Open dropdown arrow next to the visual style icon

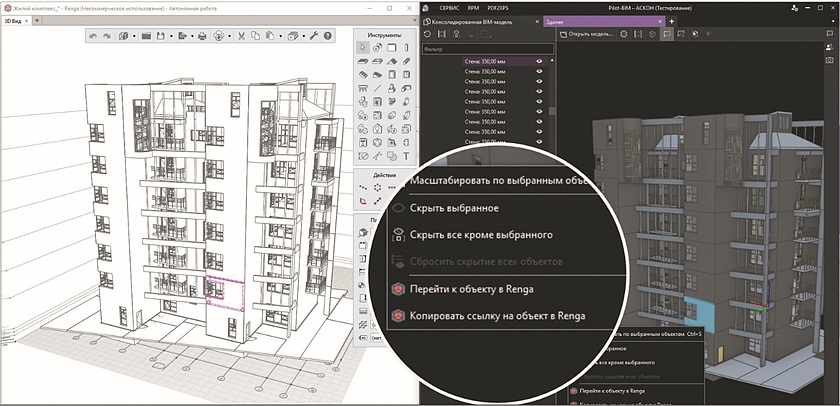pyautogui.click(x=304, y=37)
